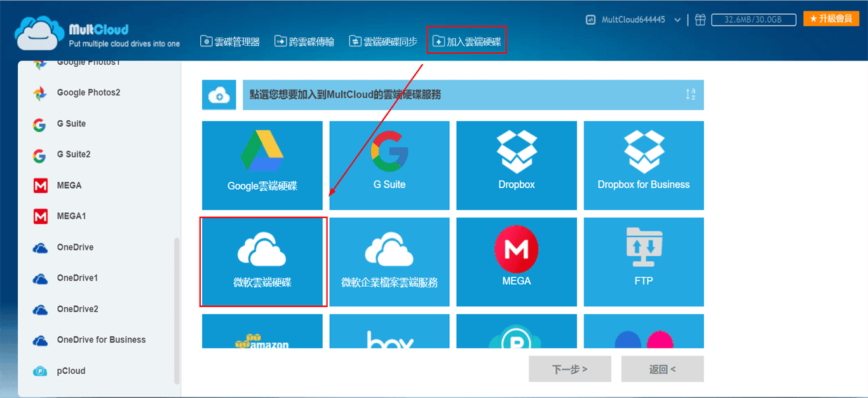This screenshot has width=868, height=398.
Task: Choose Dropbox for Business tile
Action: (644, 165)
